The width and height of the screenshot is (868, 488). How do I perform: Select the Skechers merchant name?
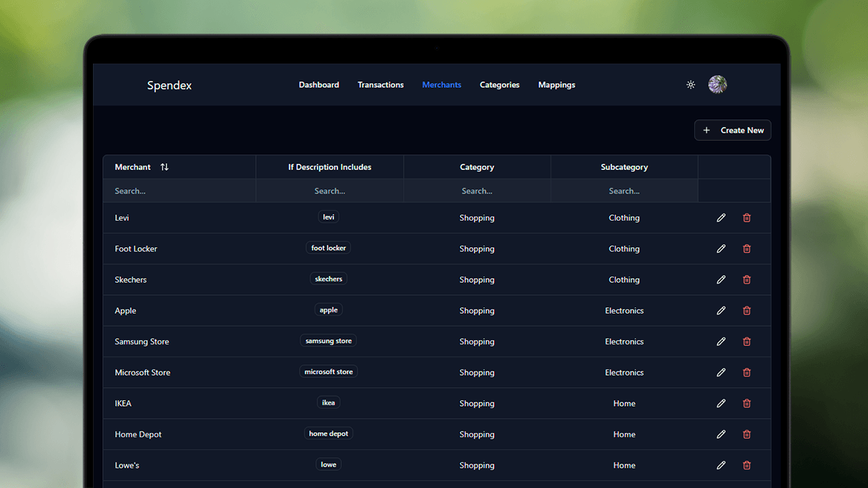131,279
